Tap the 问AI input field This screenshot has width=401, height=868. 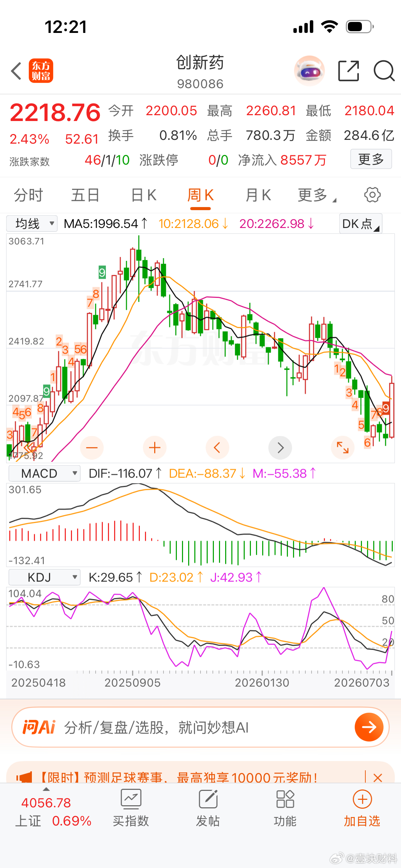pyautogui.click(x=200, y=727)
